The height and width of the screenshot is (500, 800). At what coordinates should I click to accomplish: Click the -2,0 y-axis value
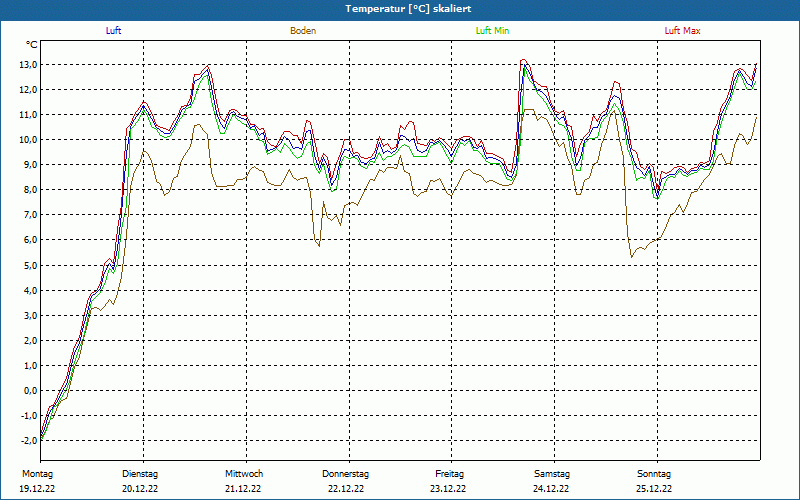click(x=29, y=440)
